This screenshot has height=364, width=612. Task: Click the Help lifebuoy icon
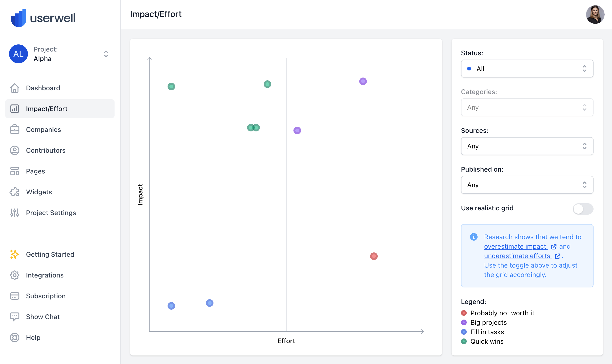14,338
